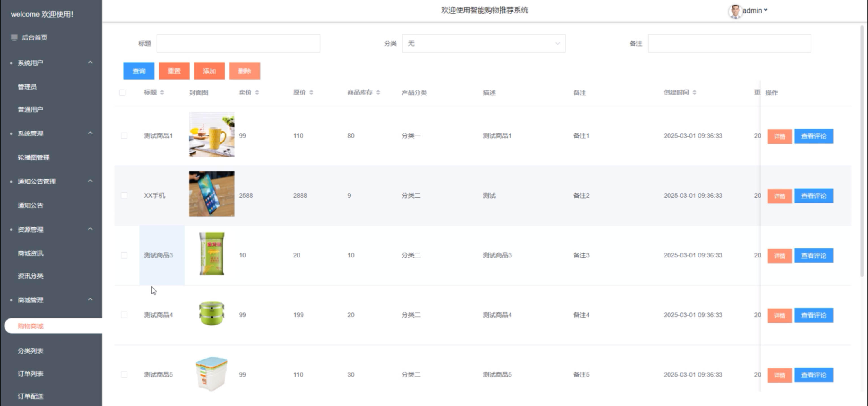The width and height of the screenshot is (868, 406).
Task: Open the 分类 dropdown showing 无
Action: (x=483, y=44)
